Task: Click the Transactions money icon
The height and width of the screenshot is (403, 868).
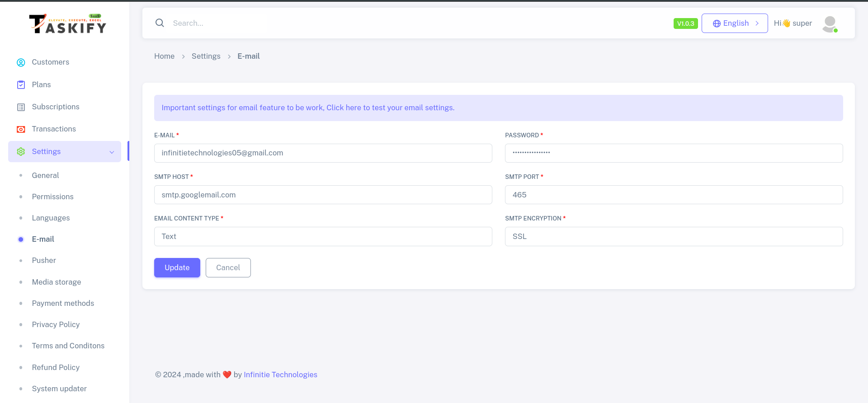Action: (21, 129)
